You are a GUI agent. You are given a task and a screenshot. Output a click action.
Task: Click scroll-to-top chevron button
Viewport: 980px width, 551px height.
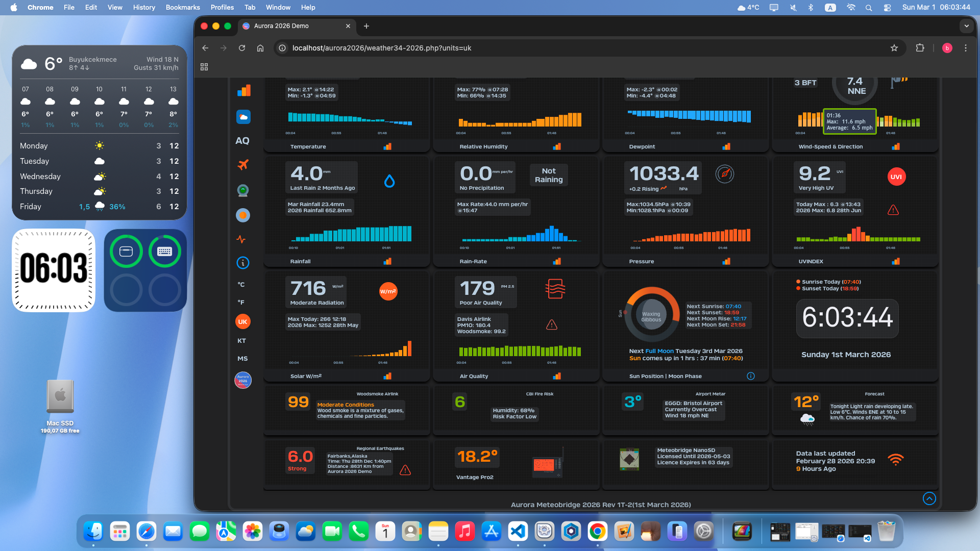[x=929, y=498]
